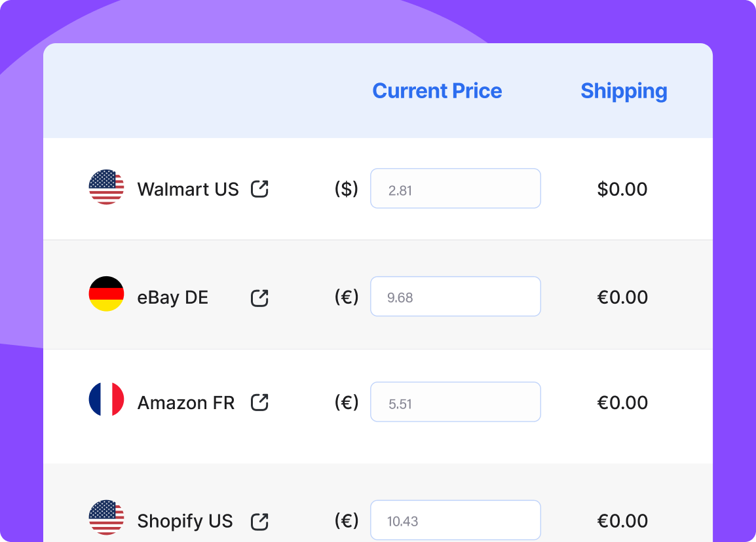Image resolution: width=756 pixels, height=542 pixels.
Task: Open external link for Walmart US
Action: point(259,189)
